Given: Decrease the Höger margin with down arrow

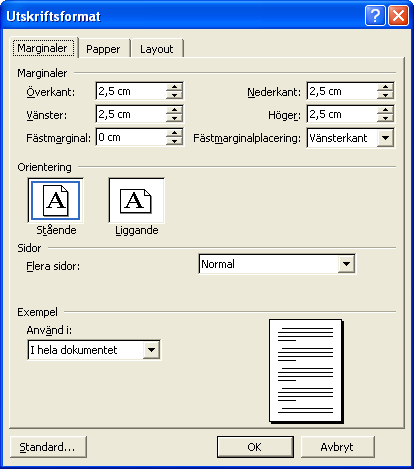Looking at the screenshot, I should (x=385, y=118).
